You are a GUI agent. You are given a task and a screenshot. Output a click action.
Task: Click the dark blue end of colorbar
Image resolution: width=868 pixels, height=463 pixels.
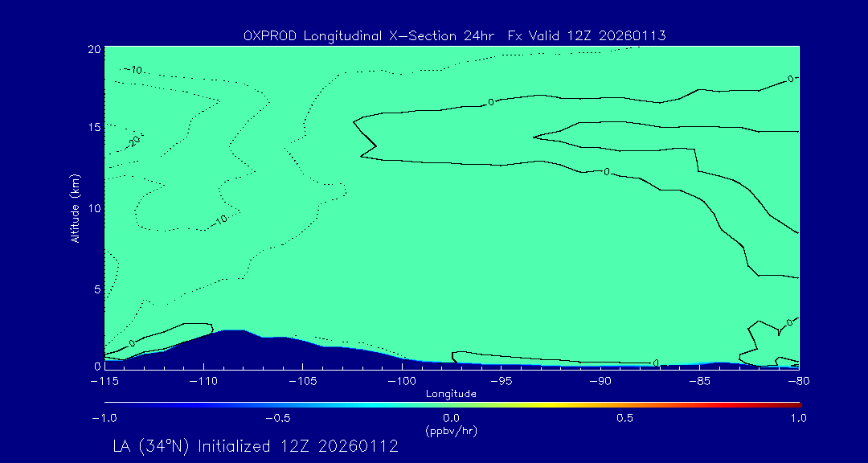tap(108, 404)
